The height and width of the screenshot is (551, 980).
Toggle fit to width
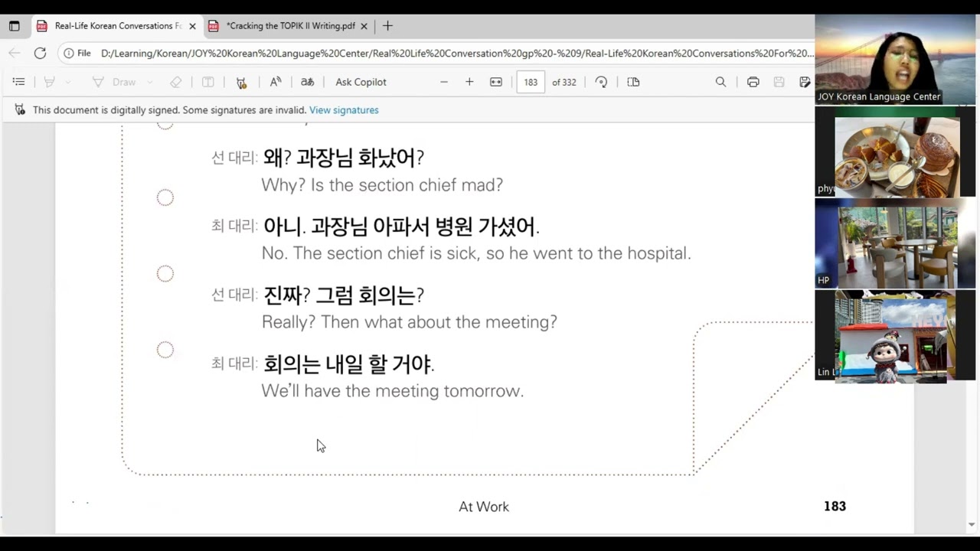(496, 82)
